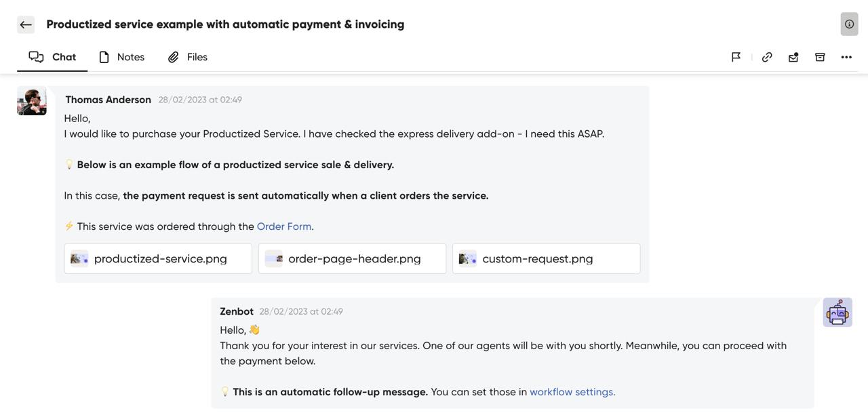This screenshot has width=868, height=415.
Task: Open the three-dot more options menu
Action: [846, 57]
